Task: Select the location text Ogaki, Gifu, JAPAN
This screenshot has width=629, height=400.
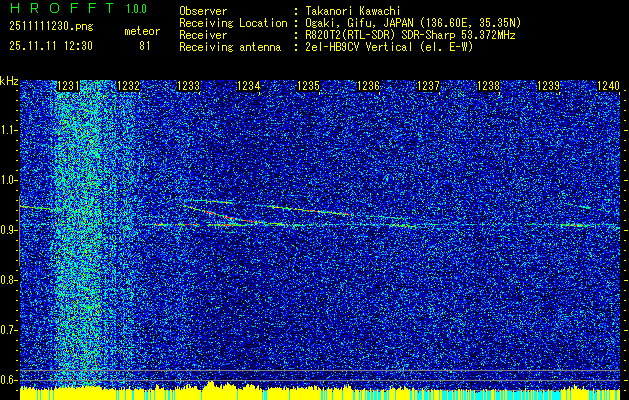Action: (x=358, y=23)
